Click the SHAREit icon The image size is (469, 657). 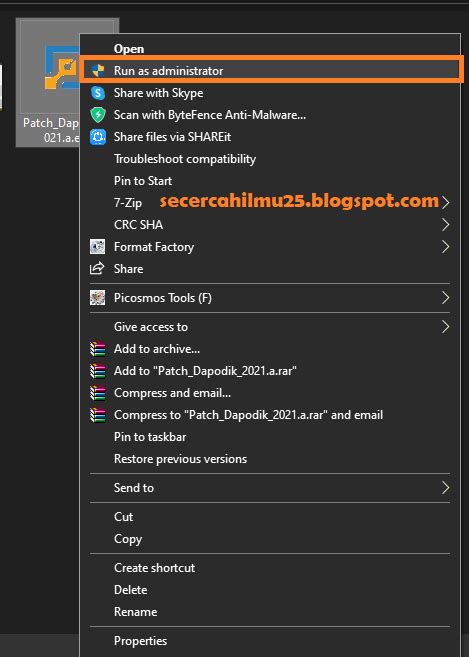[x=98, y=137]
